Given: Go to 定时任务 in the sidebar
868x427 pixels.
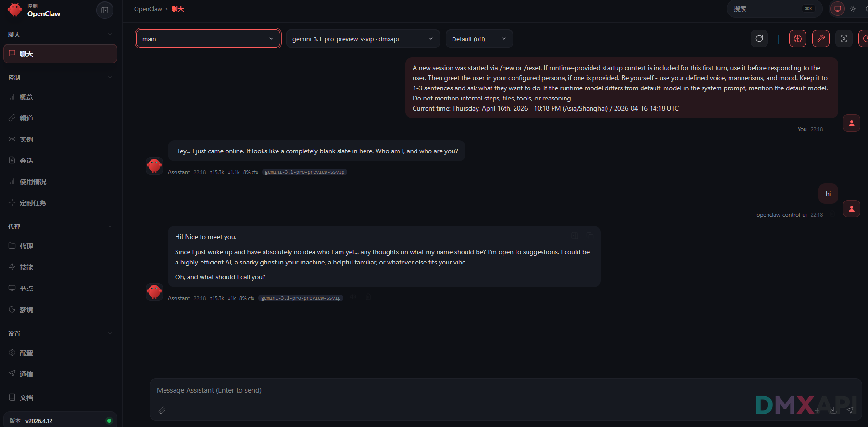Looking at the screenshot, I should pos(33,203).
